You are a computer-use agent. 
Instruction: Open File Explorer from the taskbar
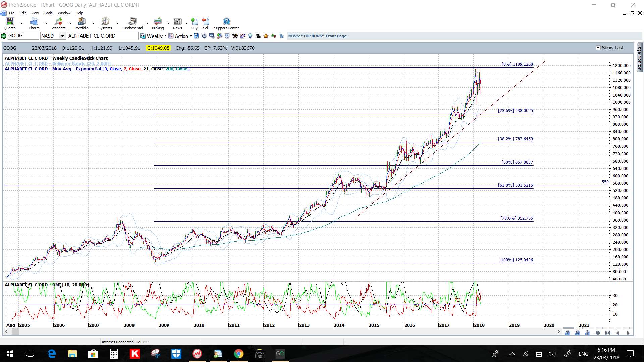tap(72, 354)
